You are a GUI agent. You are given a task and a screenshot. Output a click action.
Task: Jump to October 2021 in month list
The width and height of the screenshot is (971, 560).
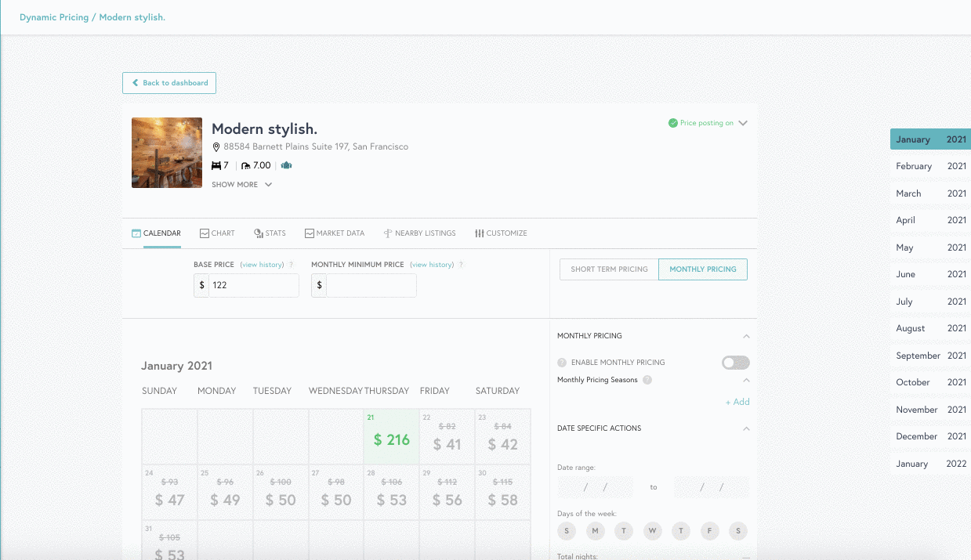930,382
